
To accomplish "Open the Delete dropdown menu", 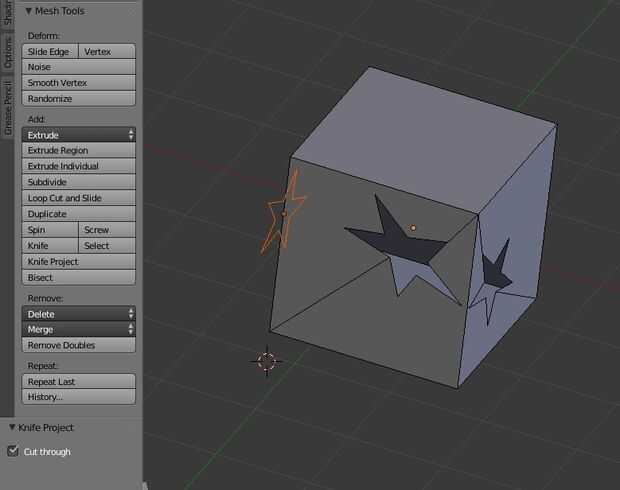I will coord(79,314).
